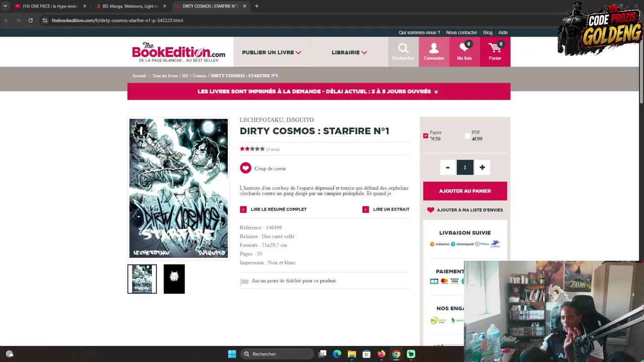Image resolution: width=644 pixels, height=362 pixels.
Task: Open the Panier shopping cart icon
Action: [x=495, y=52]
